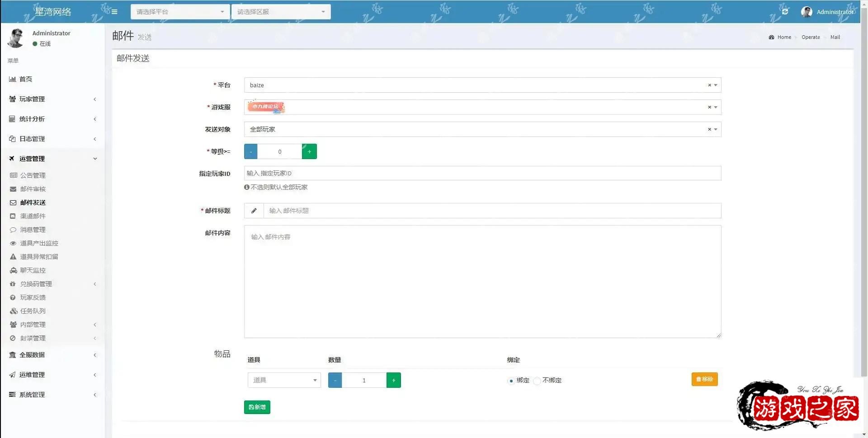Click the Home breadcrumb link
868x438 pixels.
tap(784, 37)
